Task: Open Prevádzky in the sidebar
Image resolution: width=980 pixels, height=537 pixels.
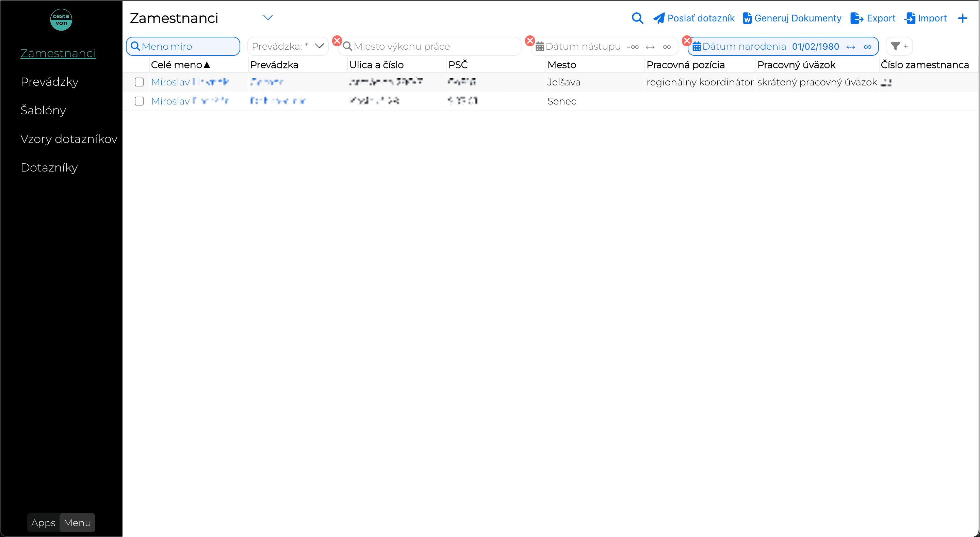Action: coord(49,81)
